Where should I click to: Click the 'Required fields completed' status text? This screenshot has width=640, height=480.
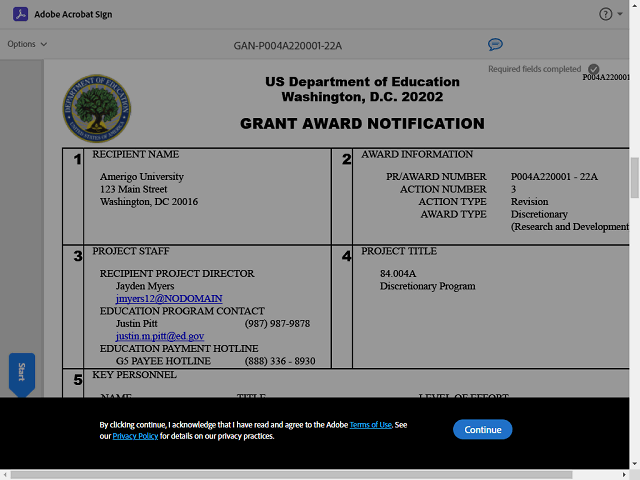pyautogui.click(x=534, y=69)
